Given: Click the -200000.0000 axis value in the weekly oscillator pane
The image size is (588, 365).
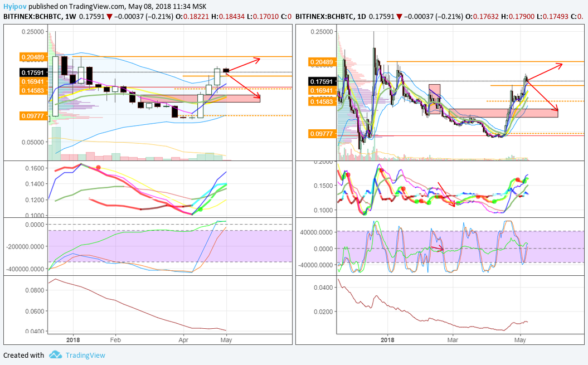Looking at the screenshot, I should pos(26,246).
